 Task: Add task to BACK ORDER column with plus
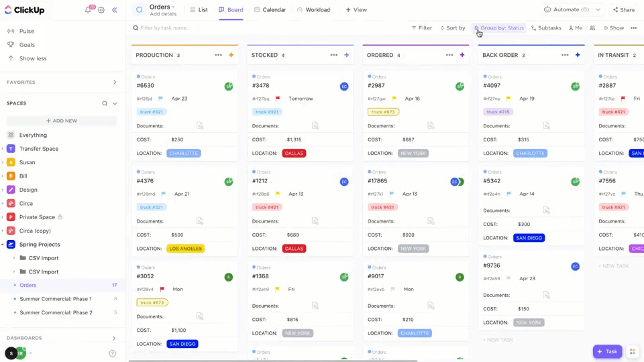pyautogui.click(x=578, y=55)
